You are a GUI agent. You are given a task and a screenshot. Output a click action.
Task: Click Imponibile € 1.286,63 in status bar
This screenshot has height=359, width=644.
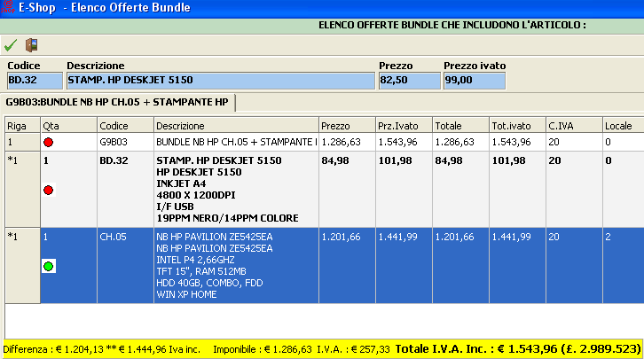(x=263, y=349)
